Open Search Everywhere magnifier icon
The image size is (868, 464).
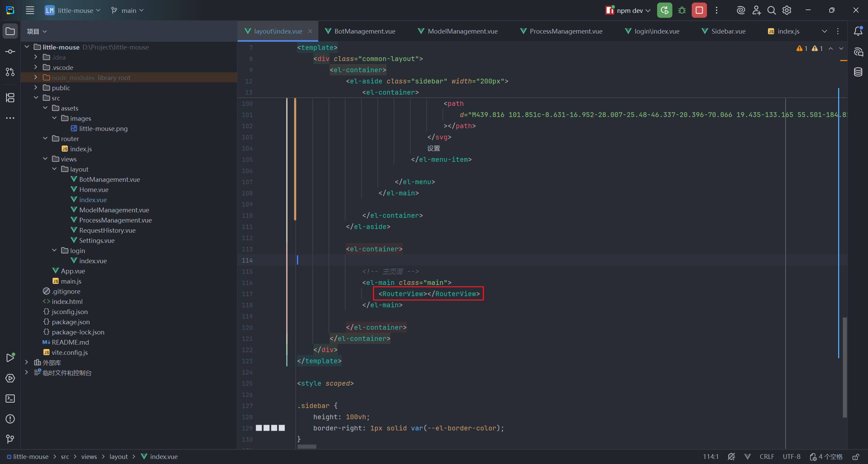(x=771, y=10)
